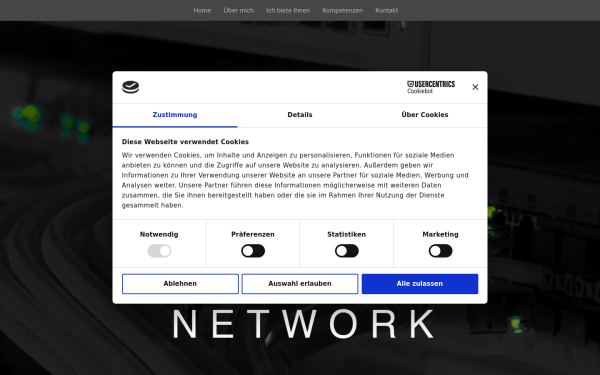Screen dimensions: 600x375
Task: Open the Ich biete Ihnen menu item
Action: [x=288, y=10]
